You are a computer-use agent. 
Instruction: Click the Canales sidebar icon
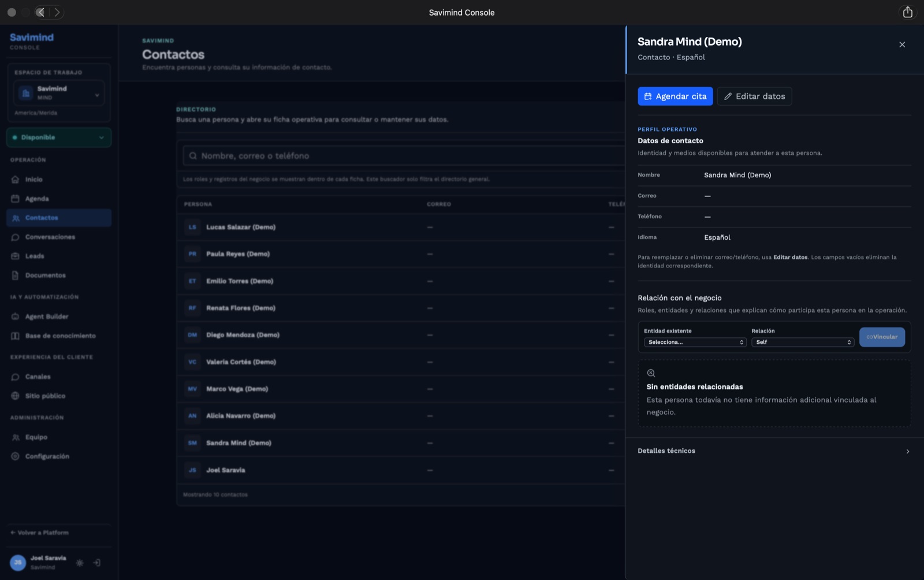[16, 377]
